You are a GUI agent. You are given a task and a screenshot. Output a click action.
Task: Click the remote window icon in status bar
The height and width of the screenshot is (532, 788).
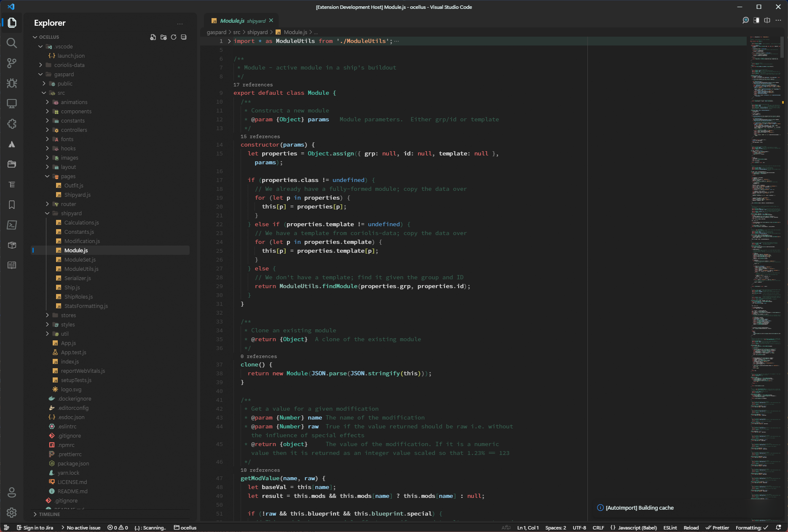[x=6, y=527]
